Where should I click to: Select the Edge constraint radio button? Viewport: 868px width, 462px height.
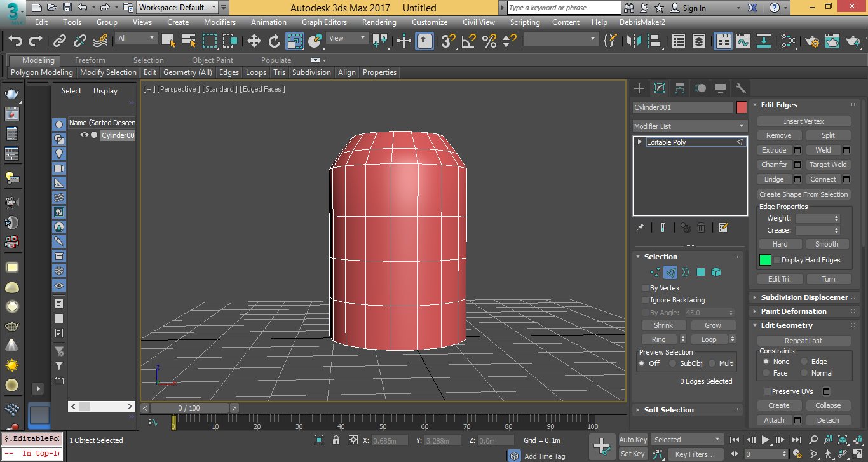[804, 362]
